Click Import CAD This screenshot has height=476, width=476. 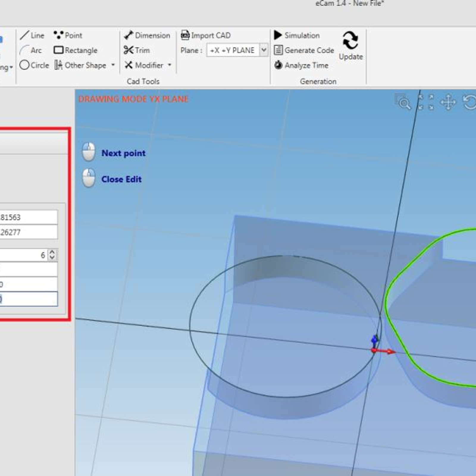click(x=206, y=35)
